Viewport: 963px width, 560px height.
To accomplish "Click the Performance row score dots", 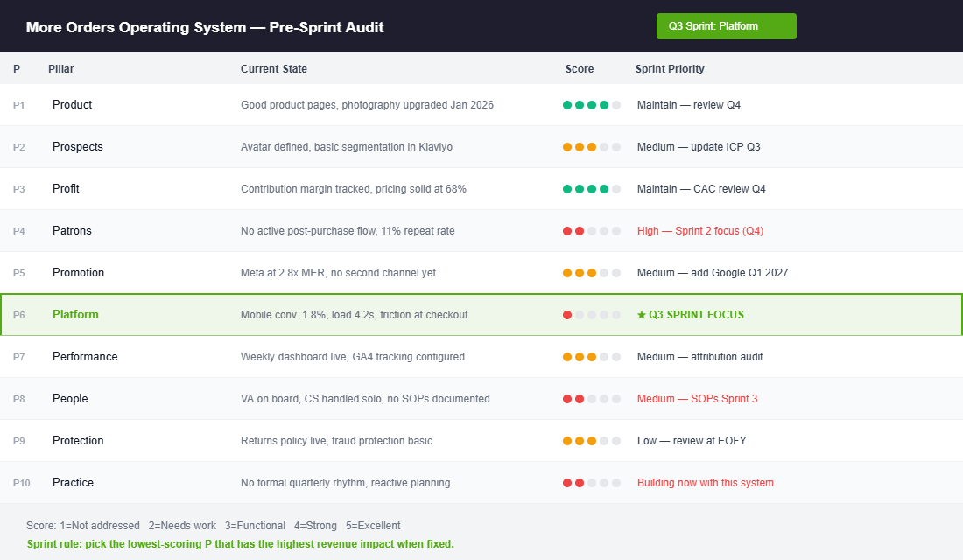I will pos(592,357).
